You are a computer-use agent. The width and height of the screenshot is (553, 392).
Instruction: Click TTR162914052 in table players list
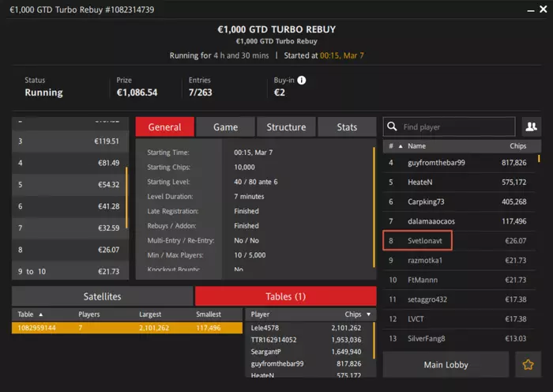309,340
